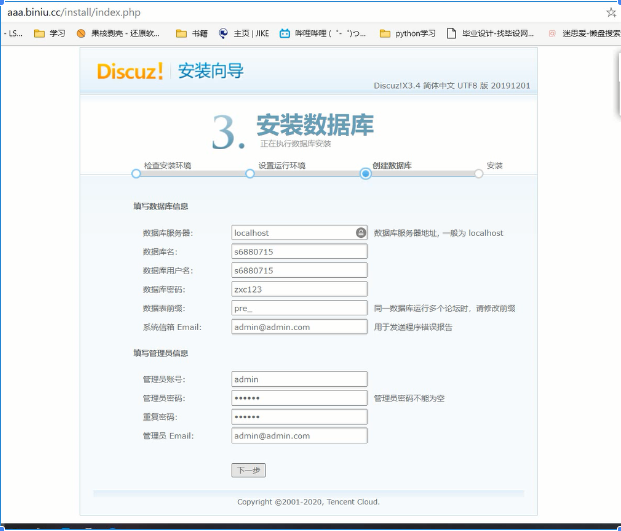This screenshot has height=531, width=621.
Task: Click the 管理员 Email input field
Action: (x=299, y=436)
